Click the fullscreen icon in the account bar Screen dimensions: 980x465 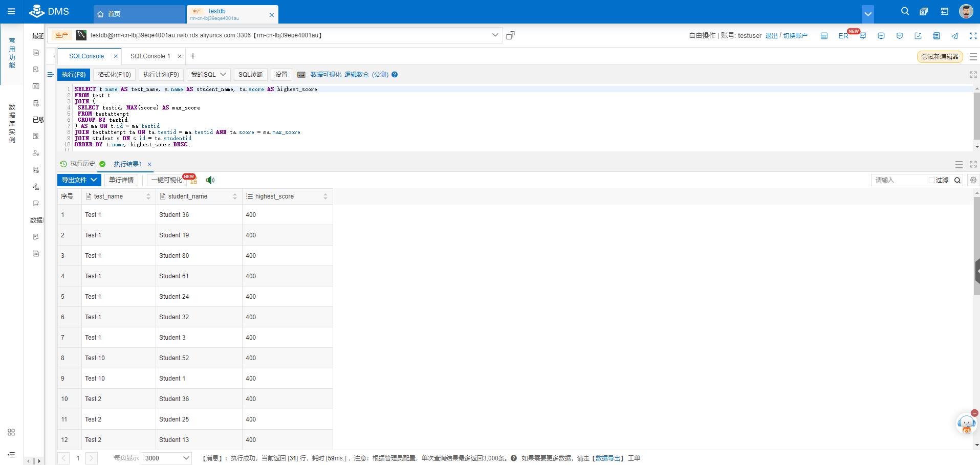coord(973,36)
